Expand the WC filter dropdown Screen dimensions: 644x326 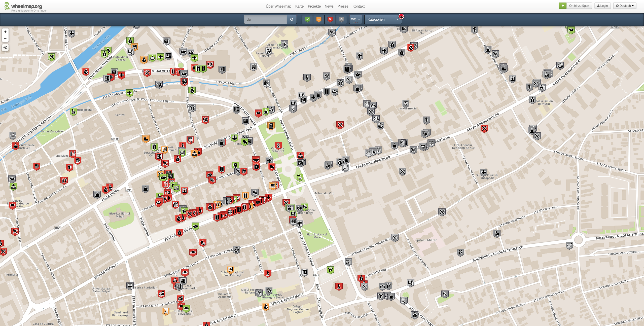[355, 19]
